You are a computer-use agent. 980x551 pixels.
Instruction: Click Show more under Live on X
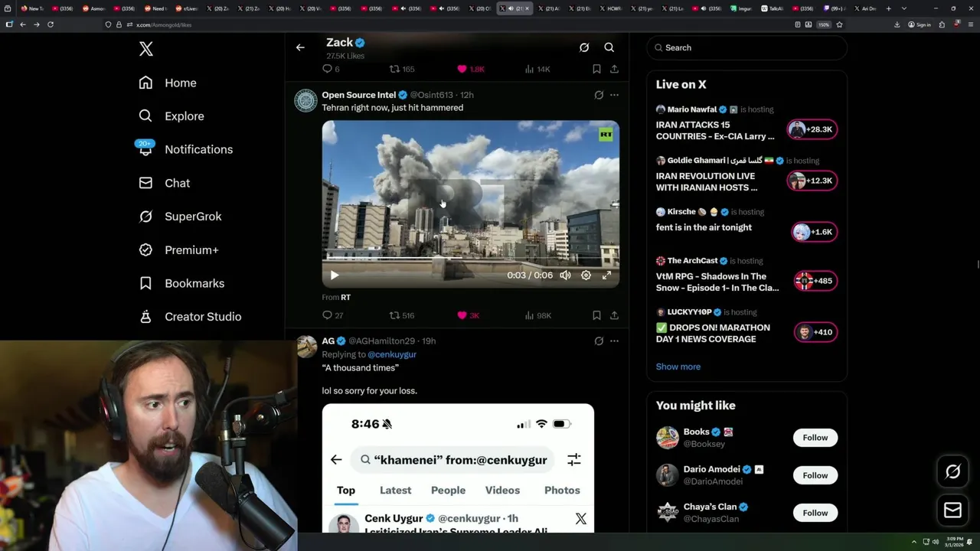tap(678, 367)
